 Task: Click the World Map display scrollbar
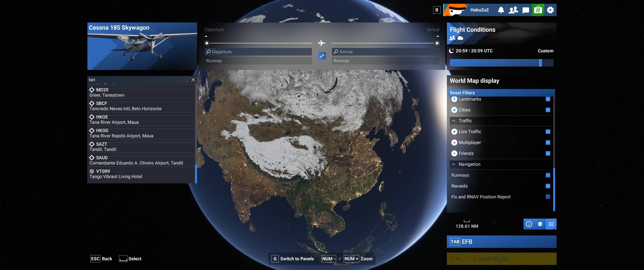coord(554,189)
